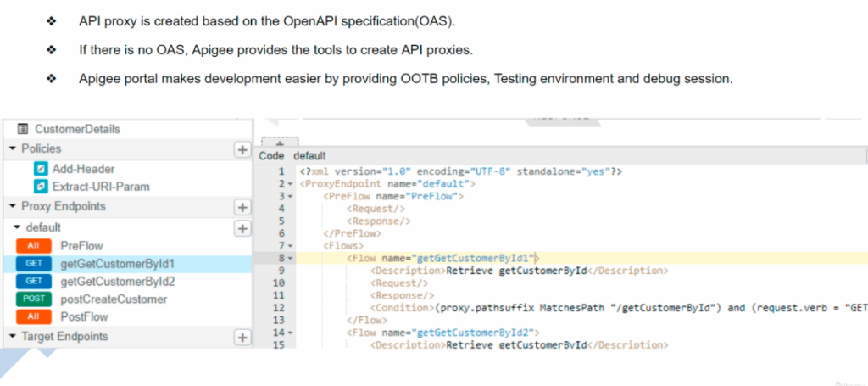Image resolution: width=868 pixels, height=386 pixels.
Task: Click the POST badge for postCreateCustomer
Action: click(33, 299)
